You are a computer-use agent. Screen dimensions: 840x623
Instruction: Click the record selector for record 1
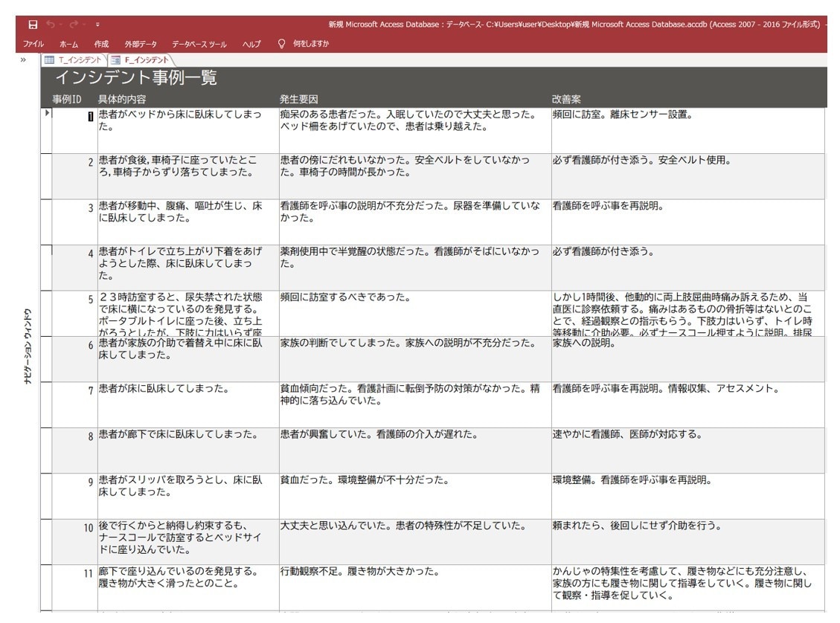[x=47, y=131]
